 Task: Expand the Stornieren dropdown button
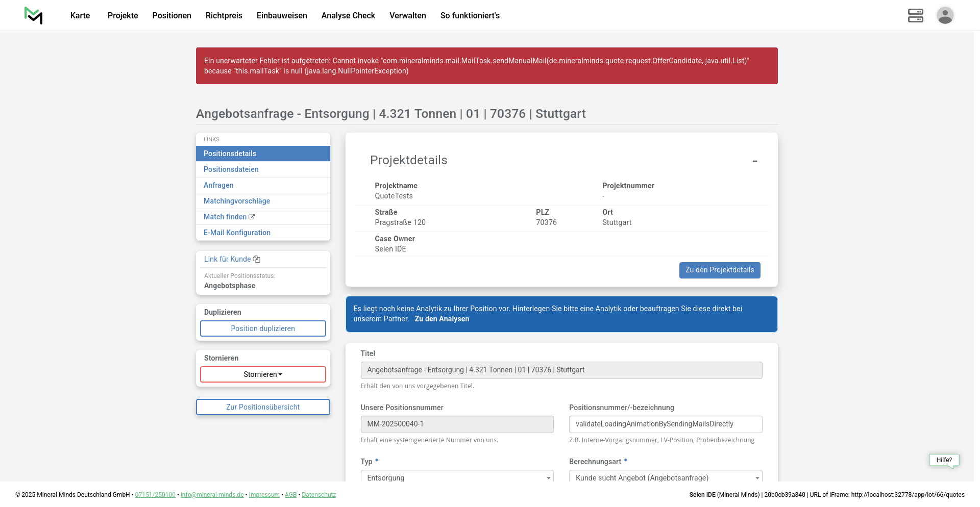pos(263,374)
